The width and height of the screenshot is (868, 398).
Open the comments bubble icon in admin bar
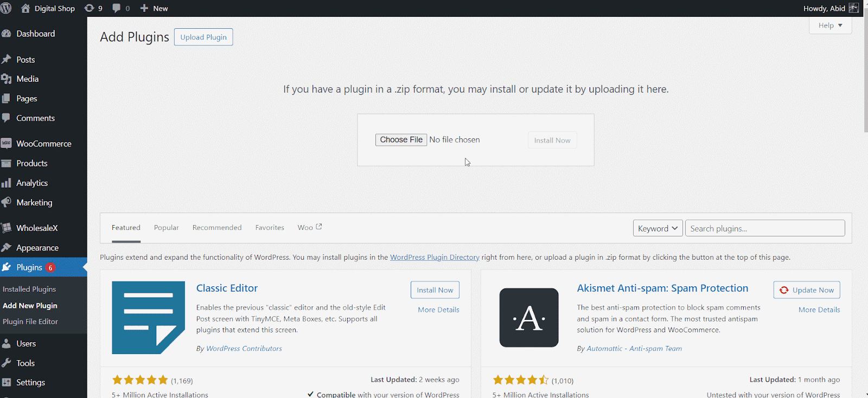coord(116,8)
